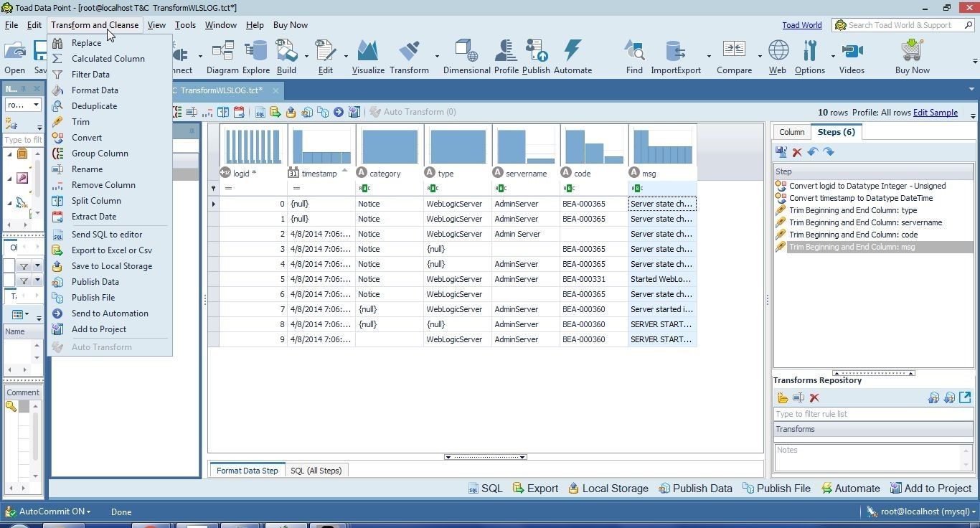Image resolution: width=980 pixels, height=528 pixels.
Task: Click the Admin Server cell in row 2
Action: pyautogui.click(x=526, y=234)
